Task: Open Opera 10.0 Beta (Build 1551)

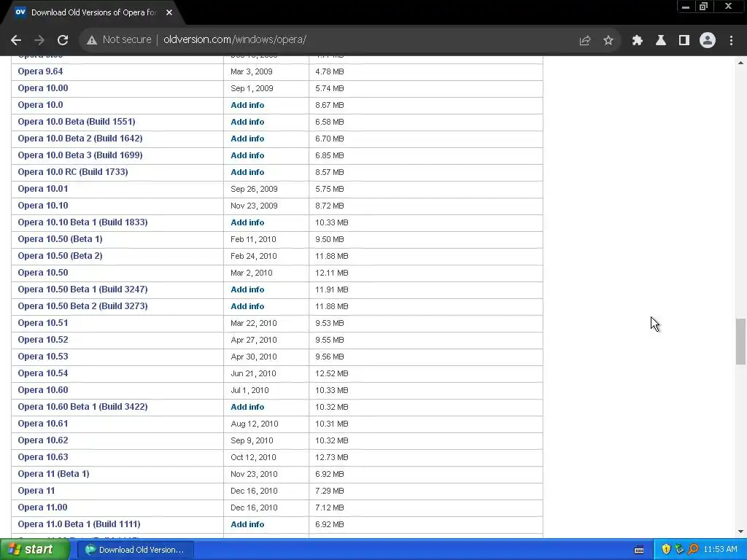Action: pos(77,122)
